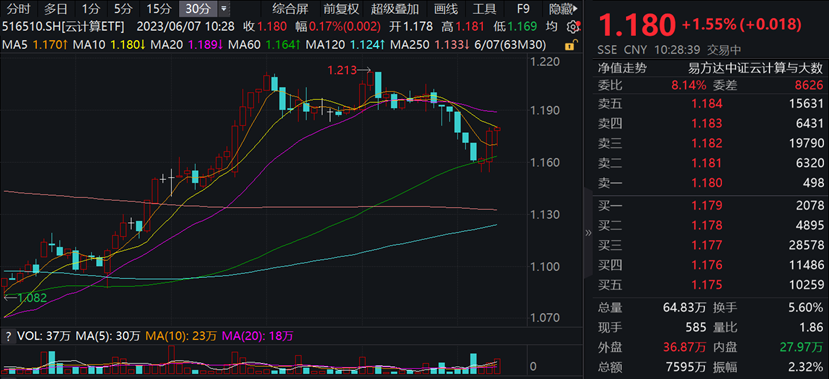Activate the 画线 drawing tool

445,8
